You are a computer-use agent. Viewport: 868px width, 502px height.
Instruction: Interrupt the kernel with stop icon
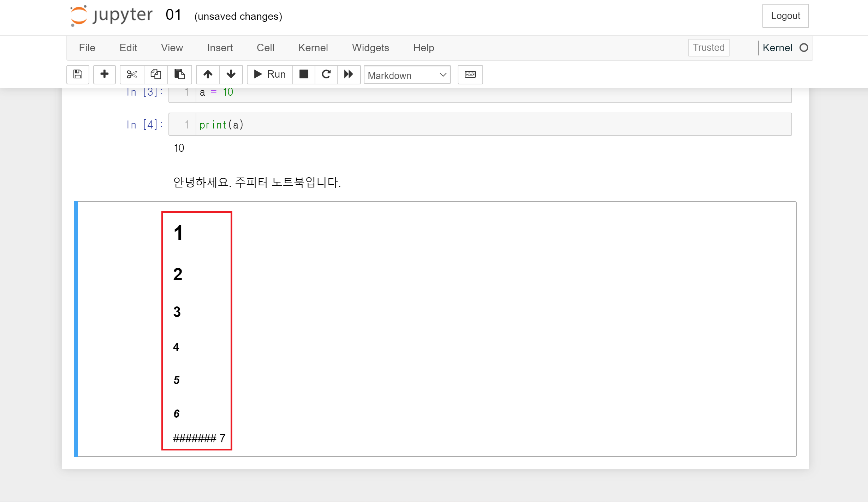click(304, 74)
